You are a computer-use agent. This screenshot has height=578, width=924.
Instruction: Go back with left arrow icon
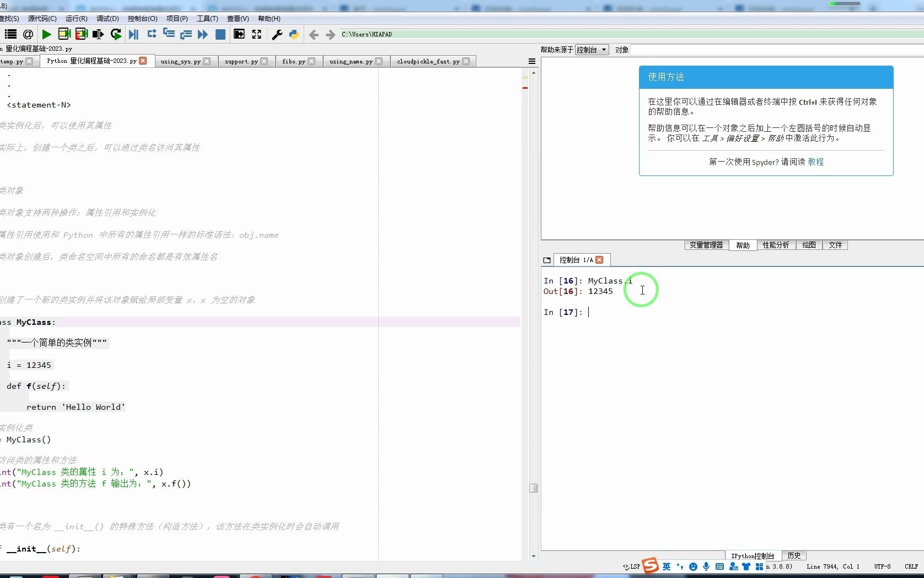[314, 35]
